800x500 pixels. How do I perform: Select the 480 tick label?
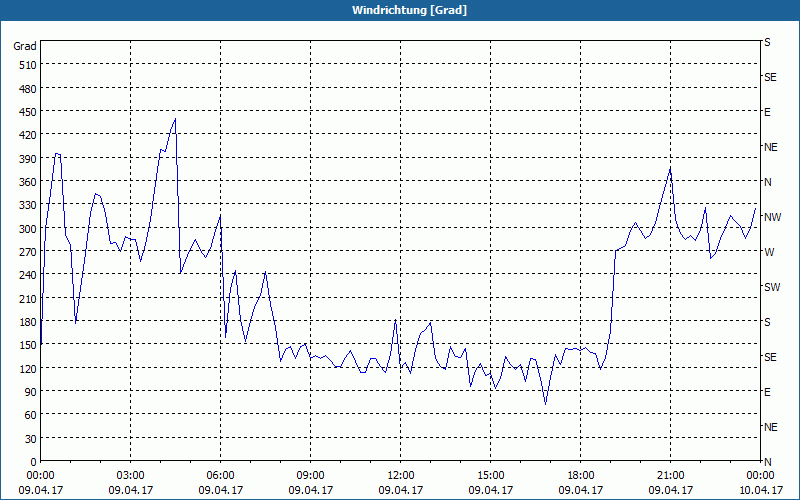click(x=29, y=89)
